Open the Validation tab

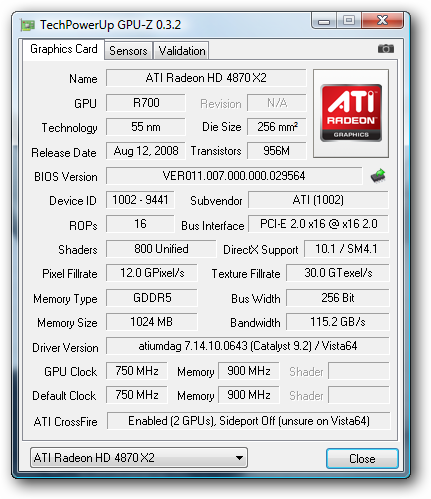(182, 51)
